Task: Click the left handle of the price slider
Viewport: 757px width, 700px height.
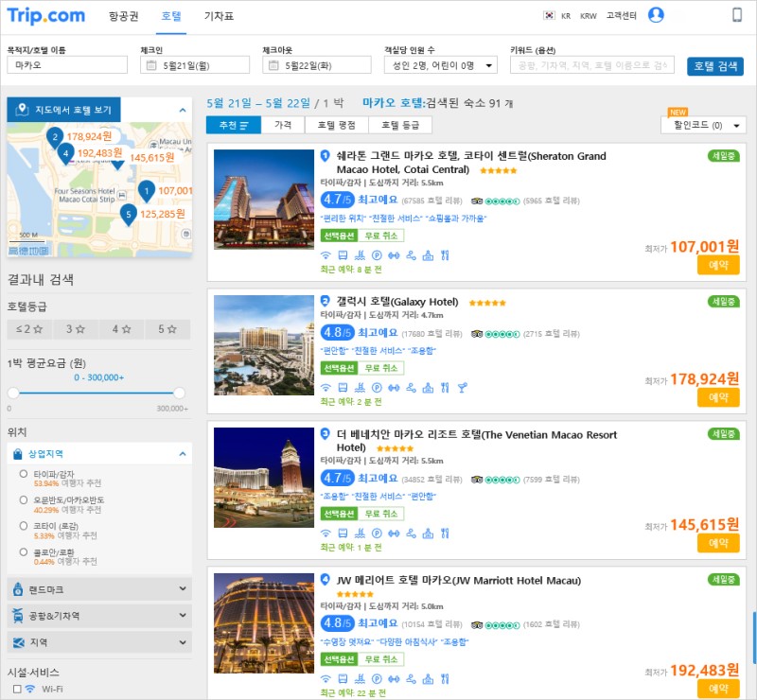Action: (13, 393)
